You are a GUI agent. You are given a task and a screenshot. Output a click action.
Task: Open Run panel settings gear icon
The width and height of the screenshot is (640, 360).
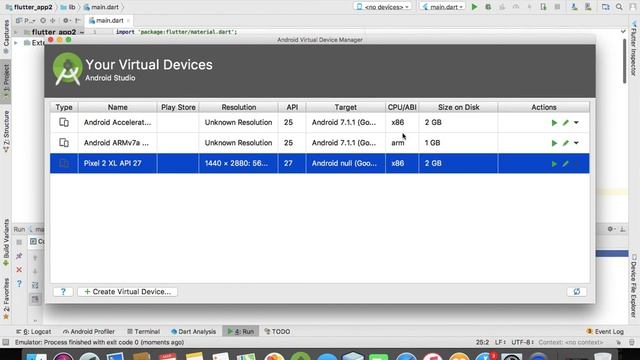click(611, 229)
